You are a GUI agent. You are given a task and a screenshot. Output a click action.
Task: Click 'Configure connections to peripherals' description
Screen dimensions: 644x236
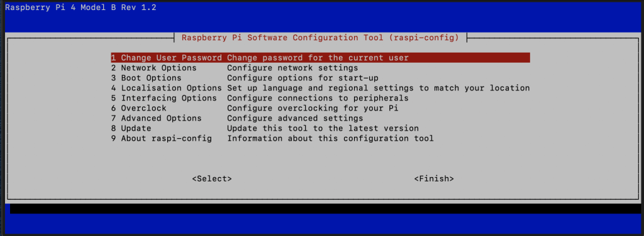click(318, 99)
